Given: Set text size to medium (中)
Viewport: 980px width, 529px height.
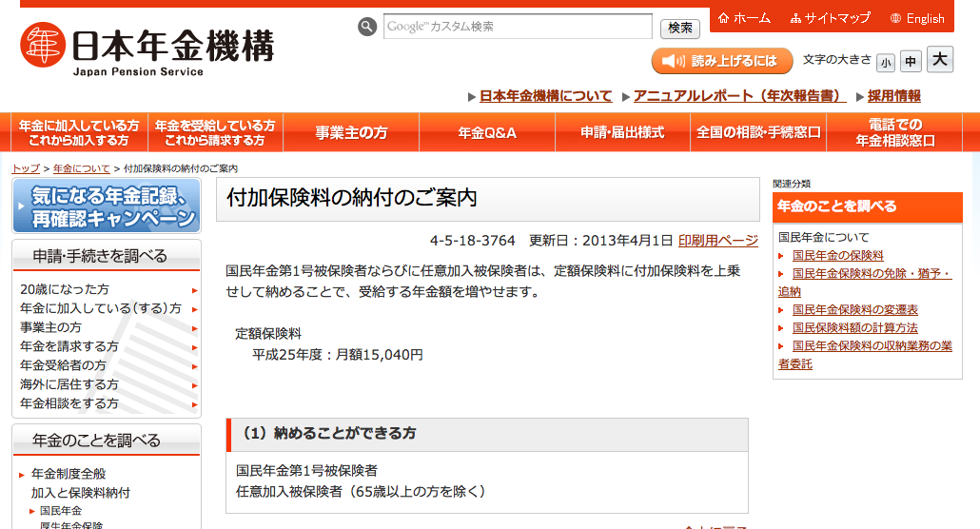Looking at the screenshot, I should click(x=911, y=62).
